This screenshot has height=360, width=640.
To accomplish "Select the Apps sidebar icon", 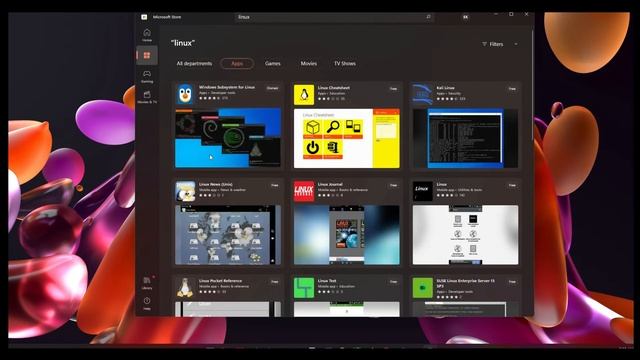I will tap(147, 56).
